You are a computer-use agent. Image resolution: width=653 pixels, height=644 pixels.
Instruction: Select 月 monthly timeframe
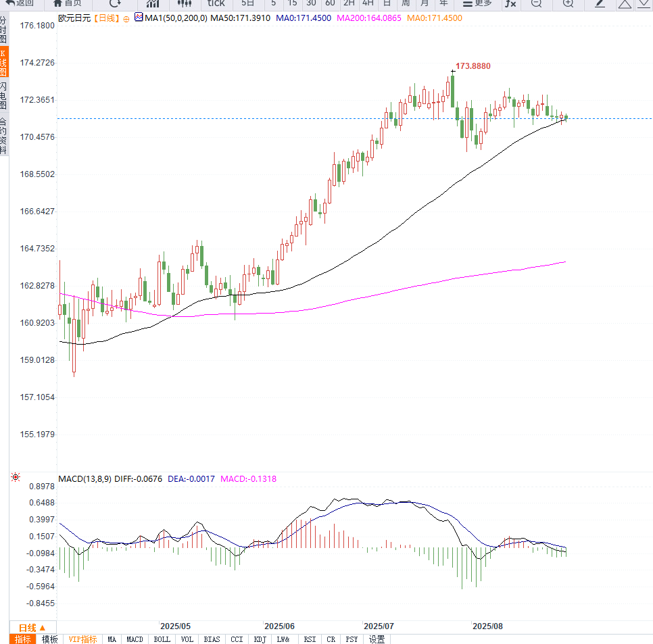pyautogui.click(x=425, y=3)
